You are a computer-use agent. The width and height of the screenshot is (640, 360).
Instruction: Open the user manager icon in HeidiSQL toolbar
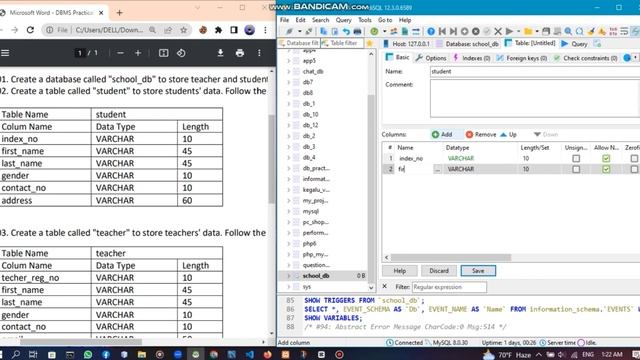click(x=393, y=31)
